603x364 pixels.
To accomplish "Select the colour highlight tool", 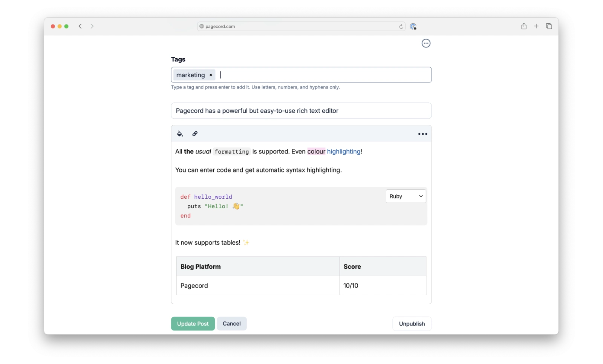I will pyautogui.click(x=180, y=134).
